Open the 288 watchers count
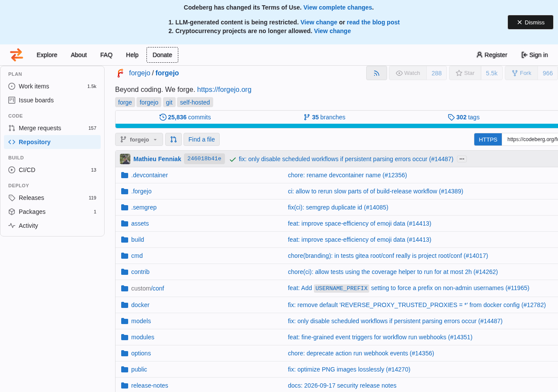The height and width of the screenshot is (392, 558). (436, 73)
